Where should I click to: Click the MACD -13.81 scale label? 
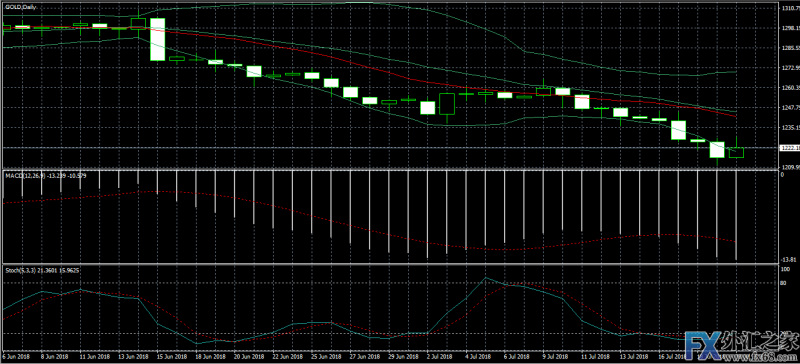click(788, 259)
